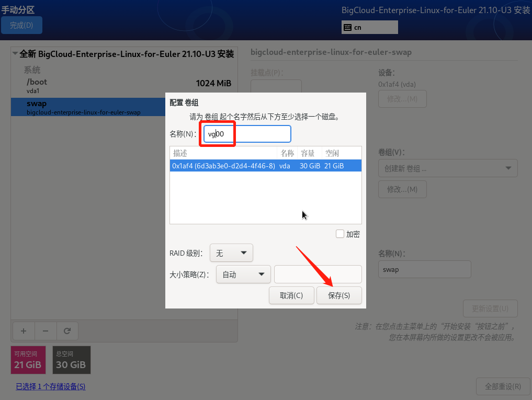Screen dimensions: 532x400
Task: Open the RAID 级别 dropdown
Action: point(231,253)
